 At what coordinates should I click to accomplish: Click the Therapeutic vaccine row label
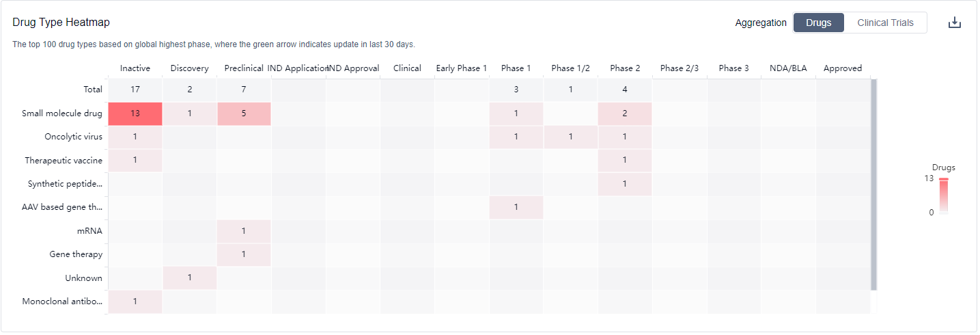coord(64,161)
